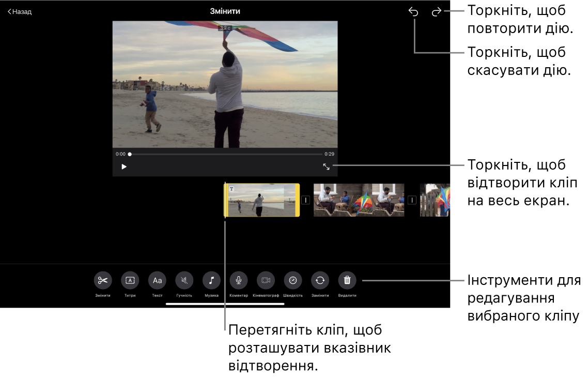Click the Замінити replace clip icon
Viewport: 588px width, 377px height.
[x=320, y=280]
